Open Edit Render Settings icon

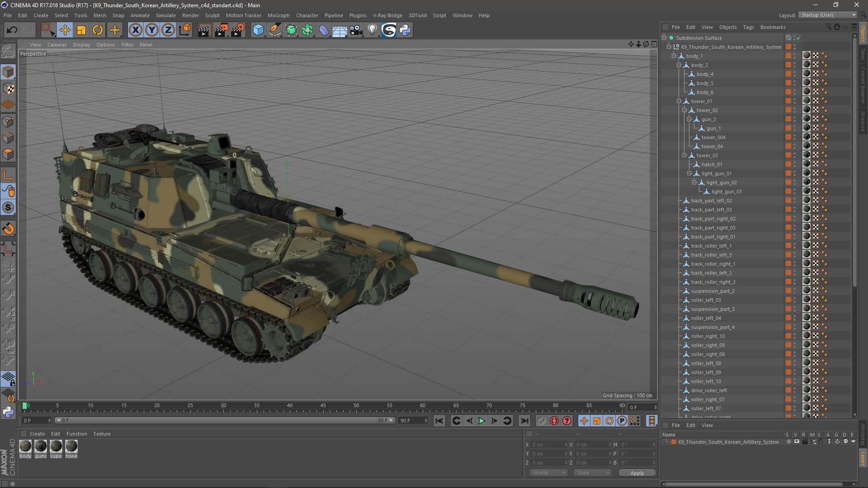238,30
